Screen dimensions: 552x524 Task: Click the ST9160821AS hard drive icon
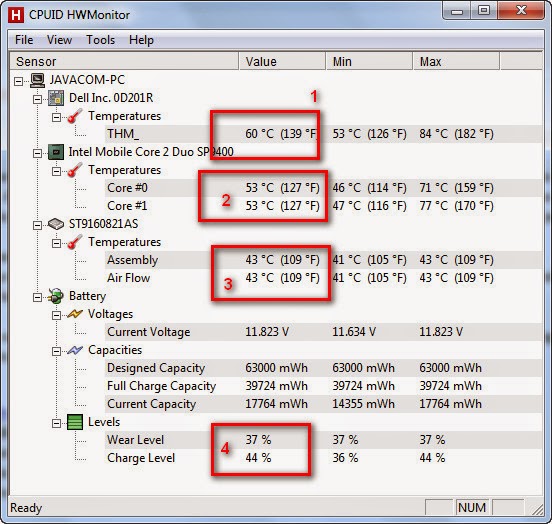[x=56, y=224]
